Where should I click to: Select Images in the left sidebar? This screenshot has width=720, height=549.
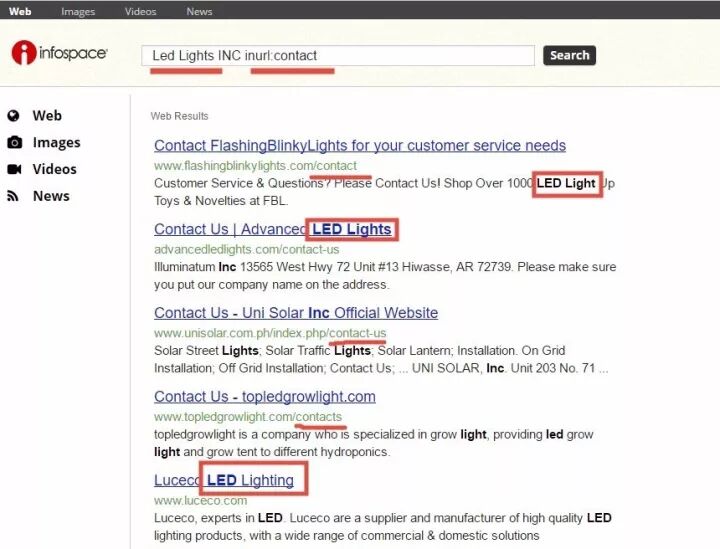56,143
